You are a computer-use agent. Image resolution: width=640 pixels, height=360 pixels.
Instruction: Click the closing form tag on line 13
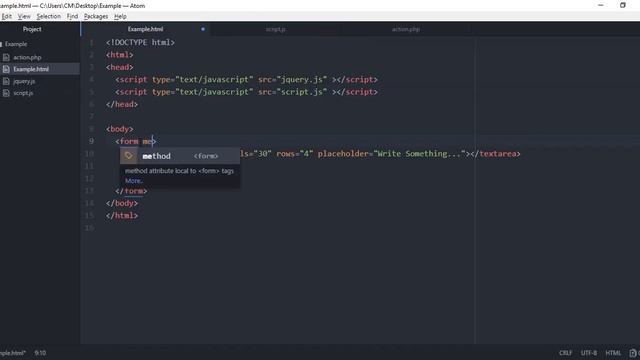click(131, 191)
